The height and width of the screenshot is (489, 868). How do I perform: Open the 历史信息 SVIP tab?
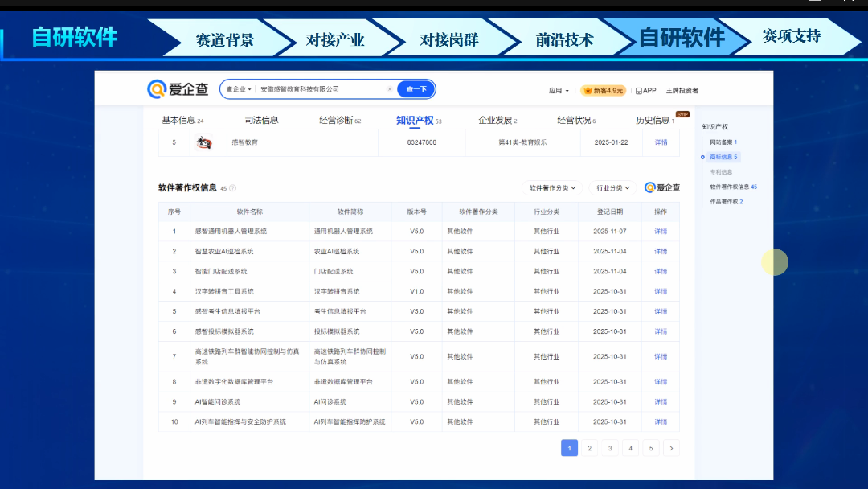point(655,121)
